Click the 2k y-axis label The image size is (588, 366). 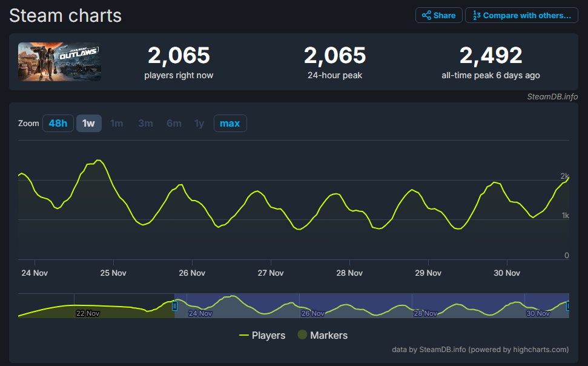[x=565, y=176]
